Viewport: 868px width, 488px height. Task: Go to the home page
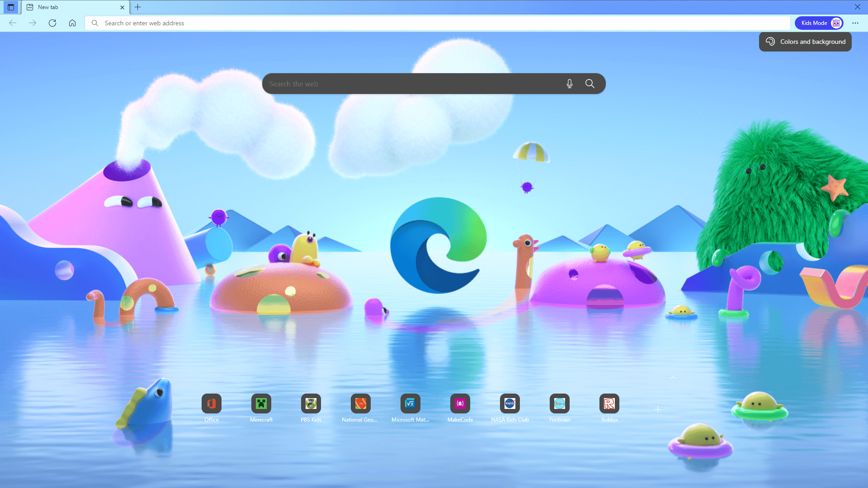point(72,23)
